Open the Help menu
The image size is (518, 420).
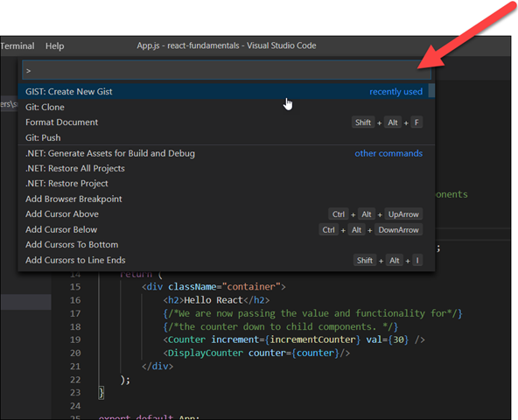click(55, 45)
